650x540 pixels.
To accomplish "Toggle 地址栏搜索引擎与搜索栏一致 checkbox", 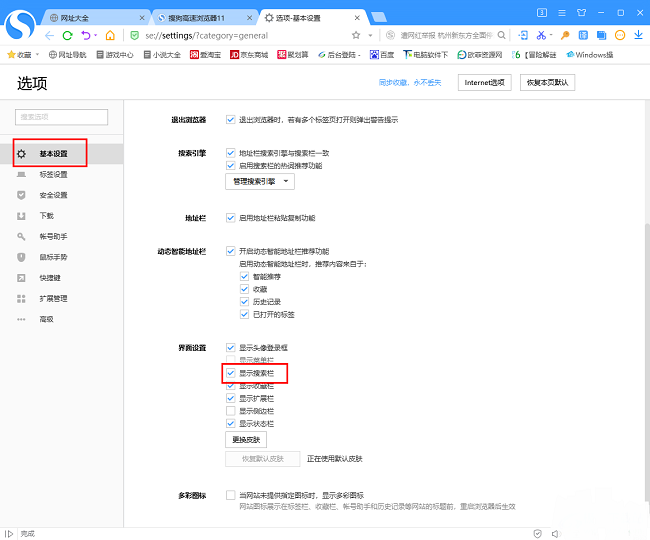I will 230,153.
